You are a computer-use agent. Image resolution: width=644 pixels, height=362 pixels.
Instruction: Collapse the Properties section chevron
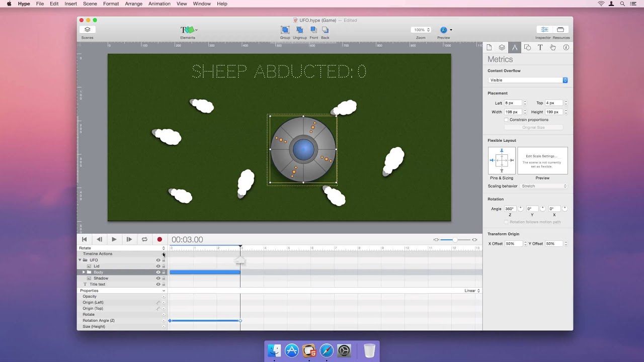[164, 291]
